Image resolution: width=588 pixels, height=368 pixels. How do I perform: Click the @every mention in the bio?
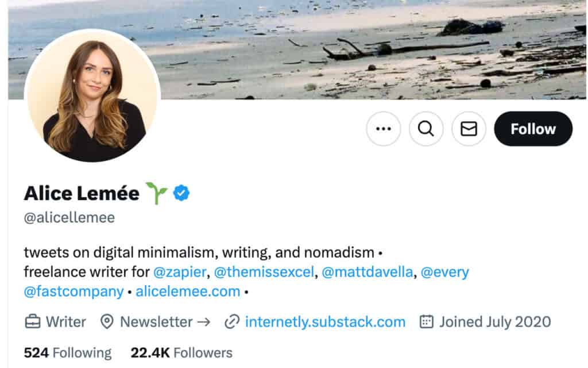pos(445,272)
